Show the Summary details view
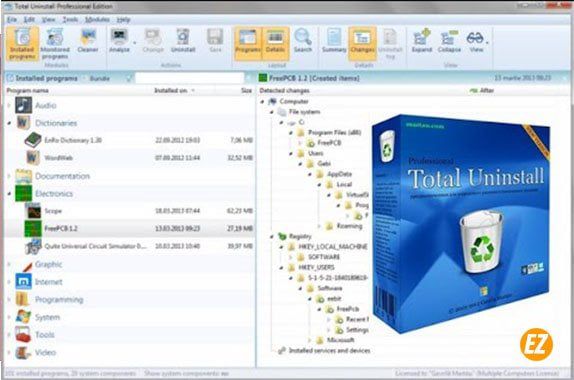574x380 pixels. point(334,41)
